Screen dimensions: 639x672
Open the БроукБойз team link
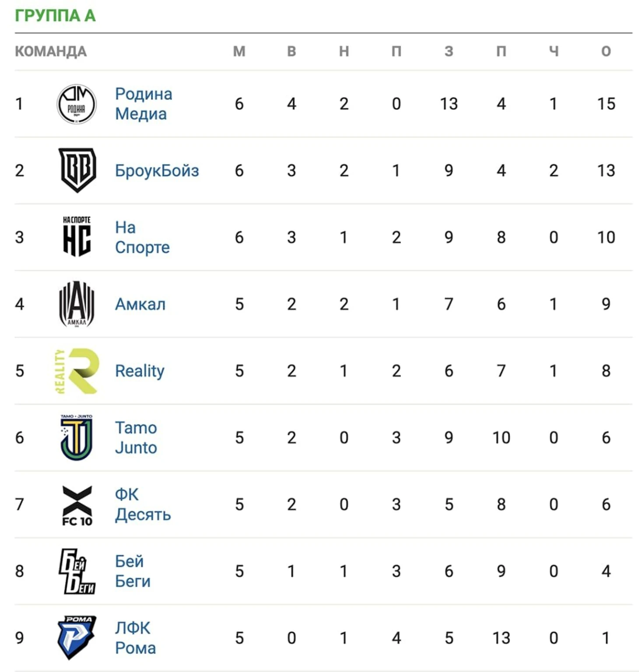pyautogui.click(x=157, y=170)
